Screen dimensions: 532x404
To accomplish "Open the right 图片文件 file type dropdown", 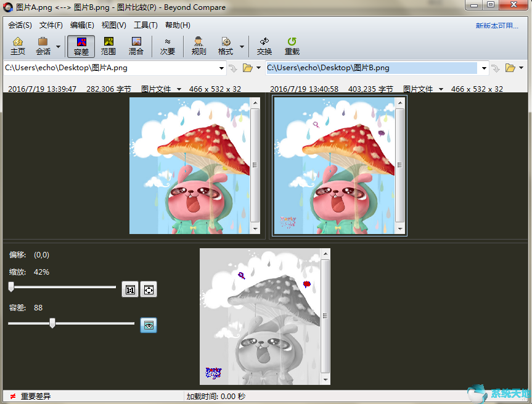I will pyautogui.click(x=423, y=89).
